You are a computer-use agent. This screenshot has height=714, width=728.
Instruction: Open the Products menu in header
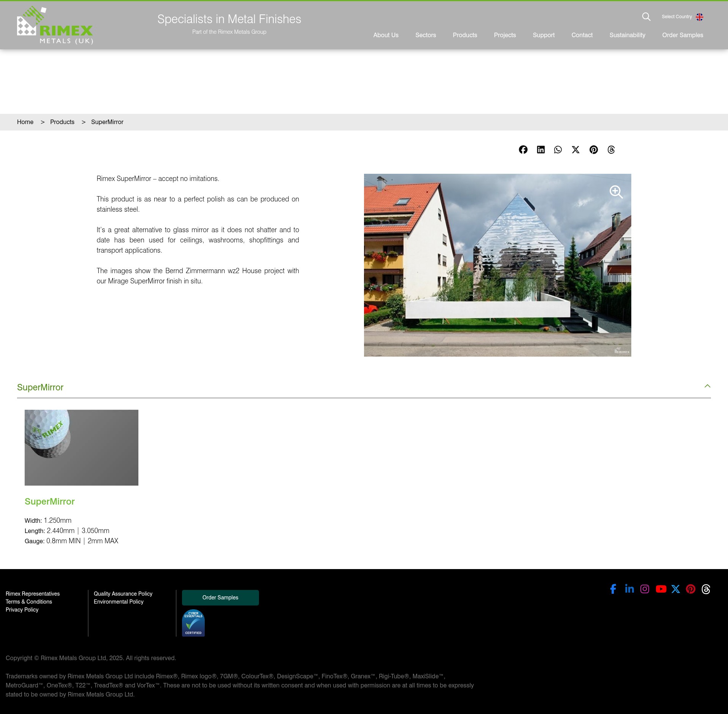[465, 35]
